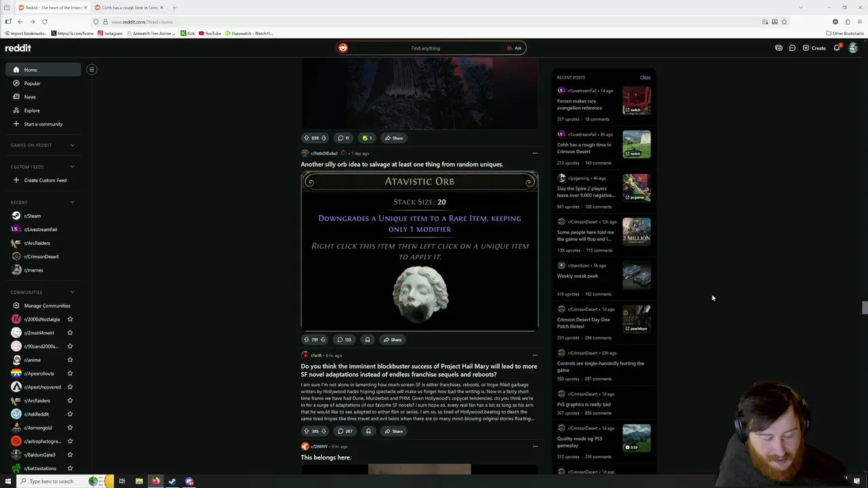Award the Project Hail Mary post

pyautogui.click(x=368, y=431)
